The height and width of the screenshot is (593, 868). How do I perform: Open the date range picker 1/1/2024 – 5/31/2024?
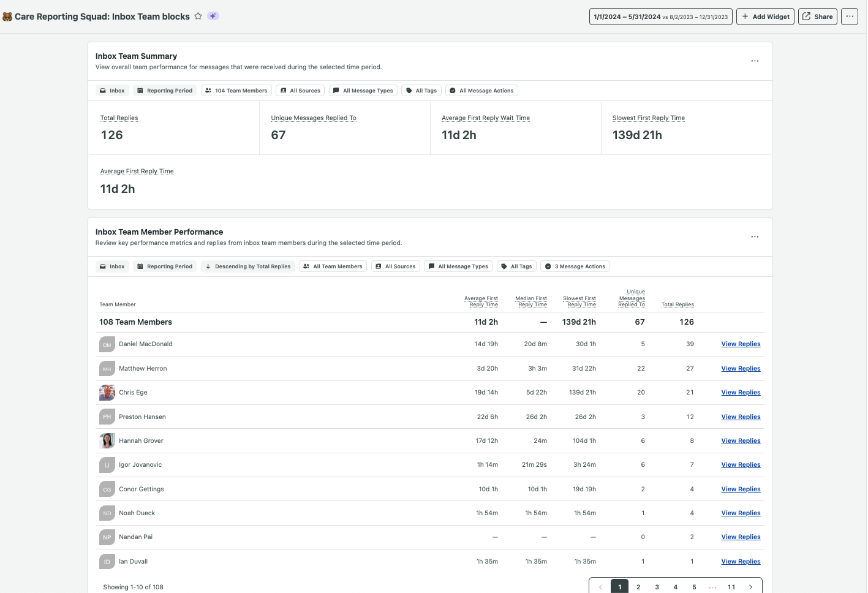click(x=660, y=17)
